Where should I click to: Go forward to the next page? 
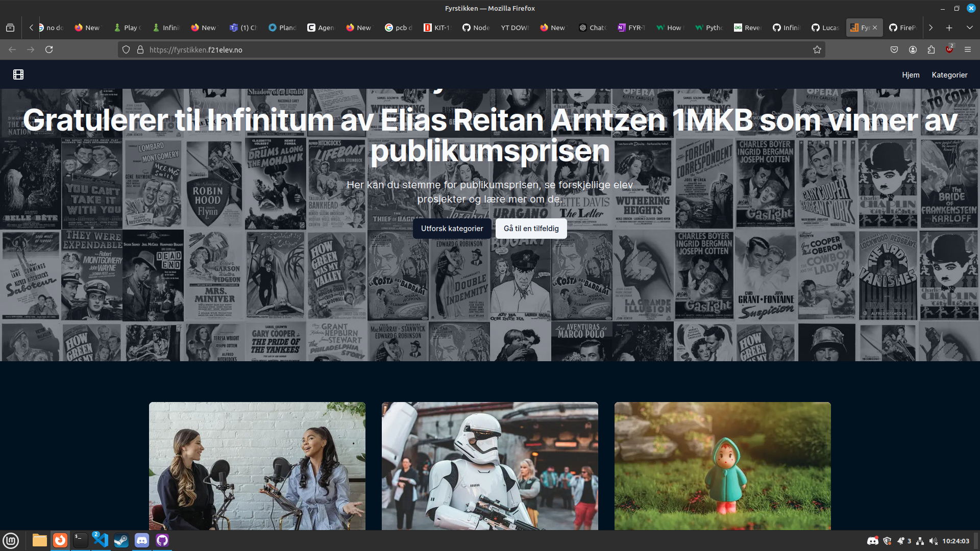point(31,49)
